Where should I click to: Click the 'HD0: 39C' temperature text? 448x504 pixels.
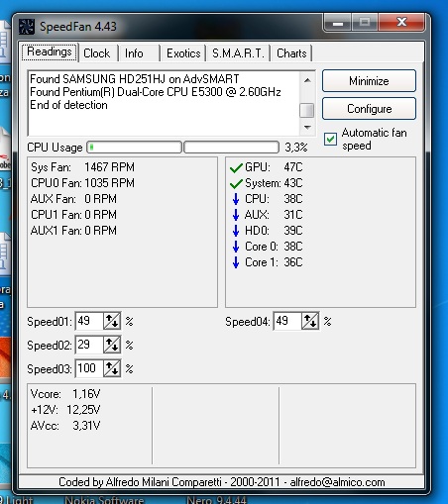tap(274, 231)
